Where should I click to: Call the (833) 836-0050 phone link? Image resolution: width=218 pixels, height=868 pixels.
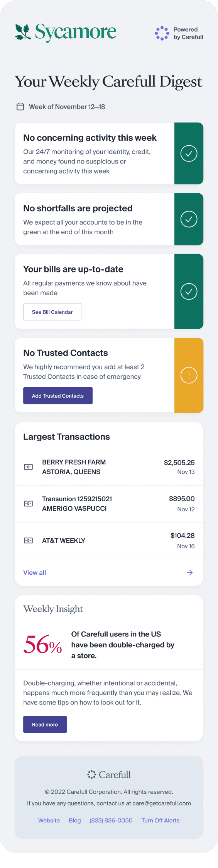pyautogui.click(x=111, y=820)
